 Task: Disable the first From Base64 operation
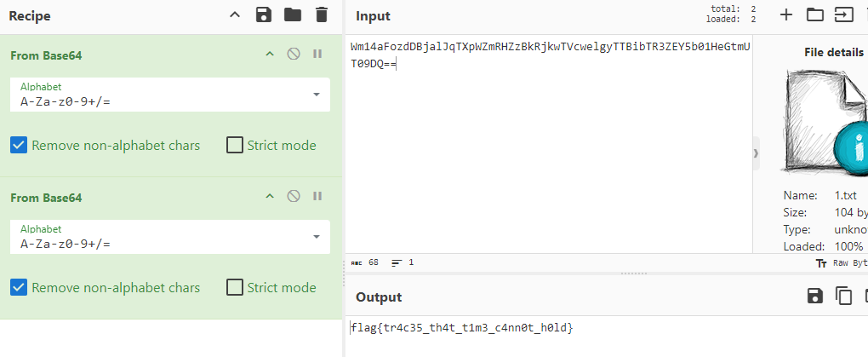pos(294,55)
